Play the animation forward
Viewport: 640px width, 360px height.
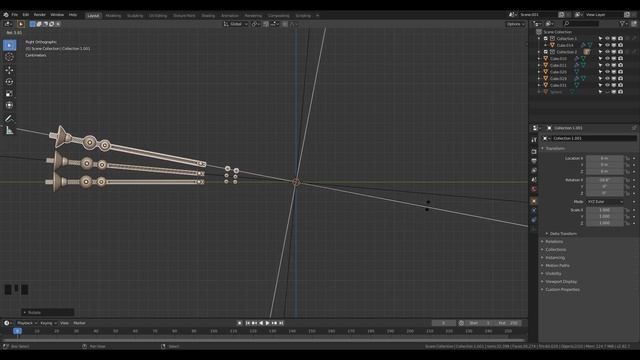(268, 323)
